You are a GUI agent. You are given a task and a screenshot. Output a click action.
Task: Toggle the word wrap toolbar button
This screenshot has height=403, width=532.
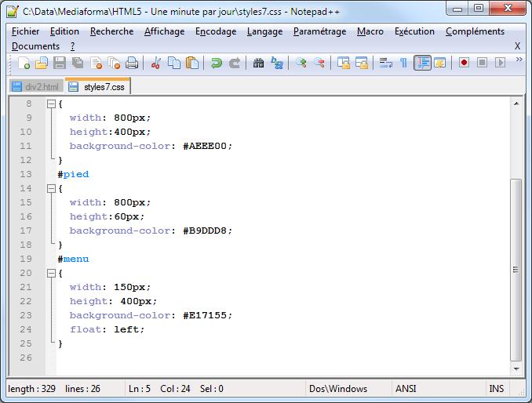tap(385, 63)
